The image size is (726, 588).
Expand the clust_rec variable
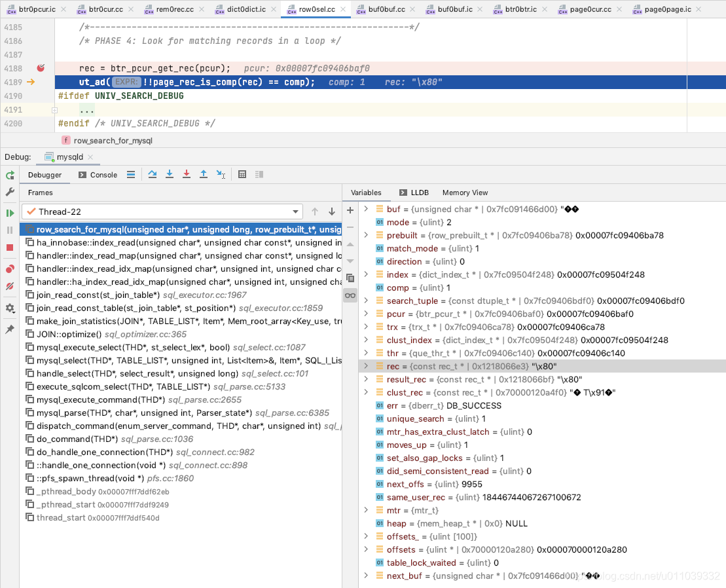pos(366,392)
